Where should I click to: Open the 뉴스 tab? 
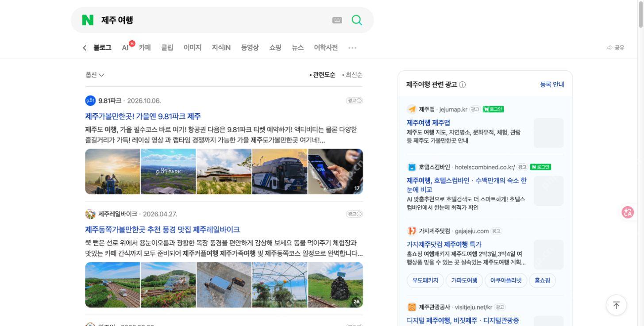(x=297, y=48)
